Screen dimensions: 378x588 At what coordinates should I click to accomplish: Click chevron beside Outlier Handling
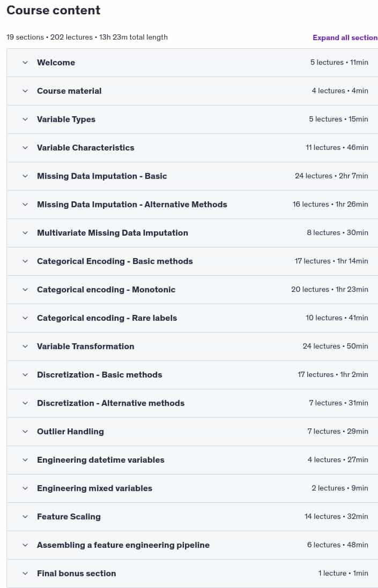coord(25,432)
